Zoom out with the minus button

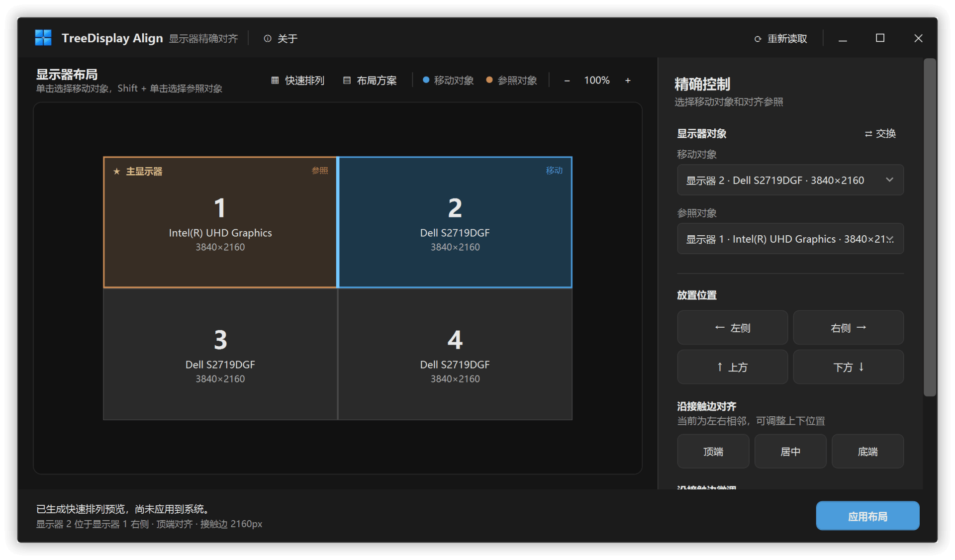[x=567, y=81]
